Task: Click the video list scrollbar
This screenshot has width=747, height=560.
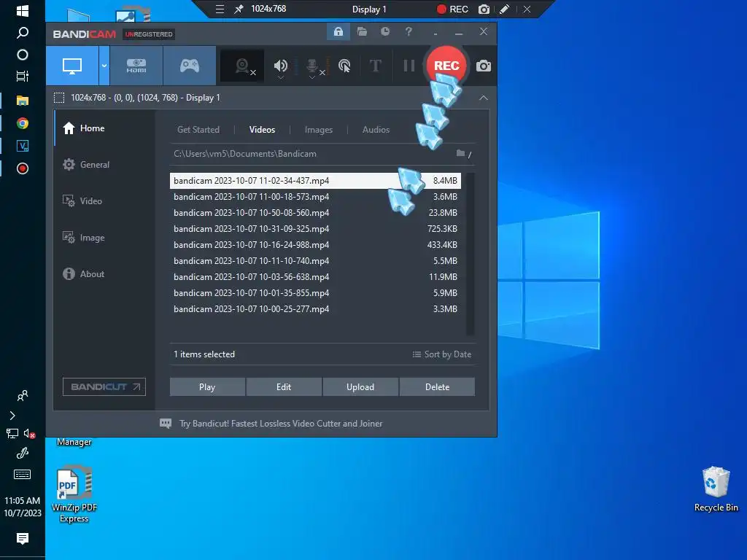Action: click(471, 254)
